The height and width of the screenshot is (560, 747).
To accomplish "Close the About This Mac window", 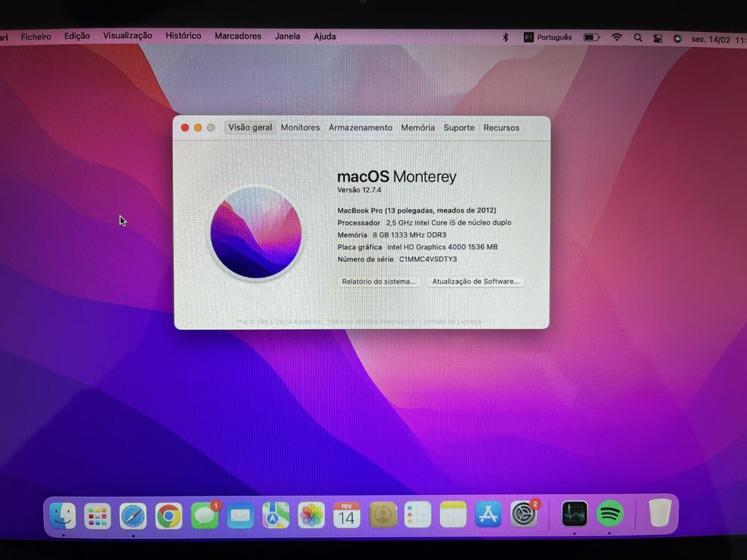I will 185,128.
